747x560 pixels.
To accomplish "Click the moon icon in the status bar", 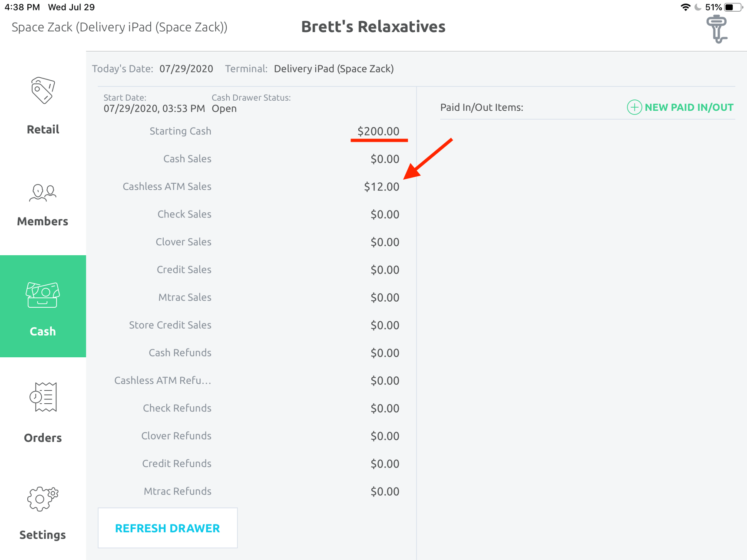I will click(698, 7).
